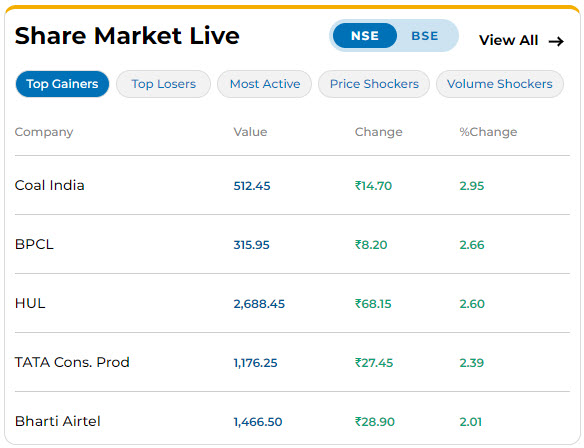Sort by the Value column header
Viewport: 584px width, 448px height.
point(250,132)
